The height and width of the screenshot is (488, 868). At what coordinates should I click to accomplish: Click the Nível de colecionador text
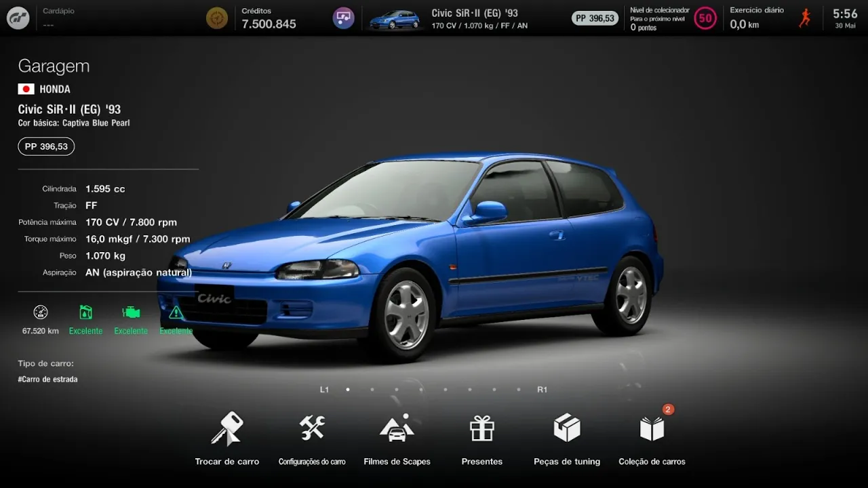coord(660,10)
